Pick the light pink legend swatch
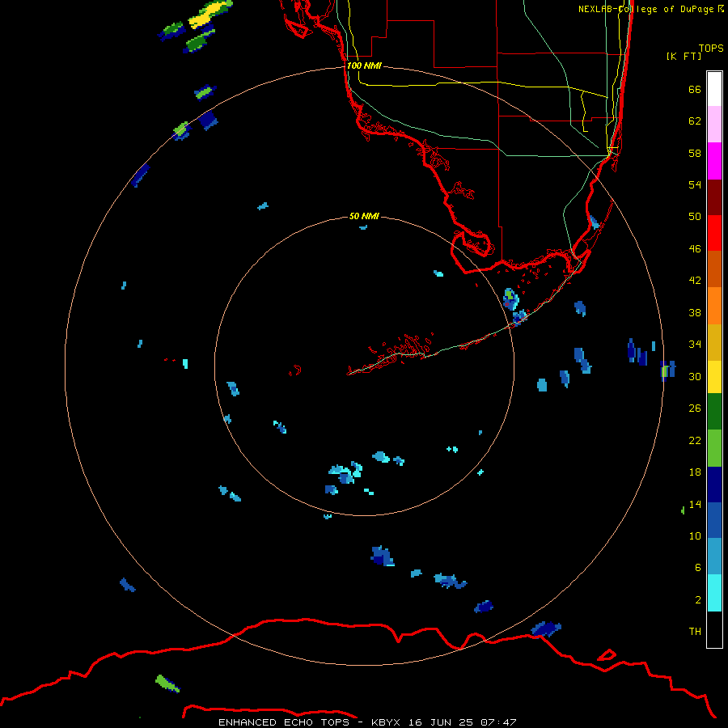This screenshot has height=728, width=728. (714, 125)
